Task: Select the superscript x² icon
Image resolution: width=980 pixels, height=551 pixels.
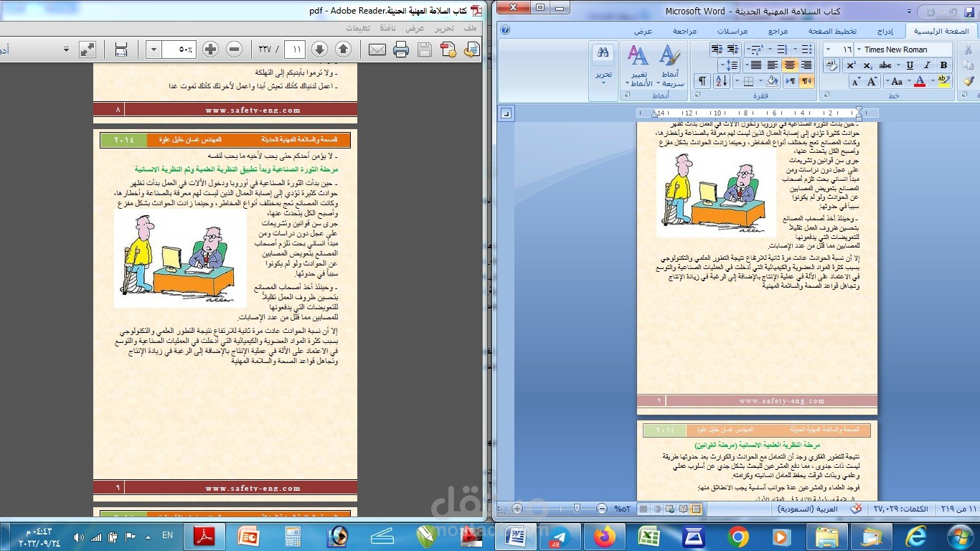Action: [851, 64]
